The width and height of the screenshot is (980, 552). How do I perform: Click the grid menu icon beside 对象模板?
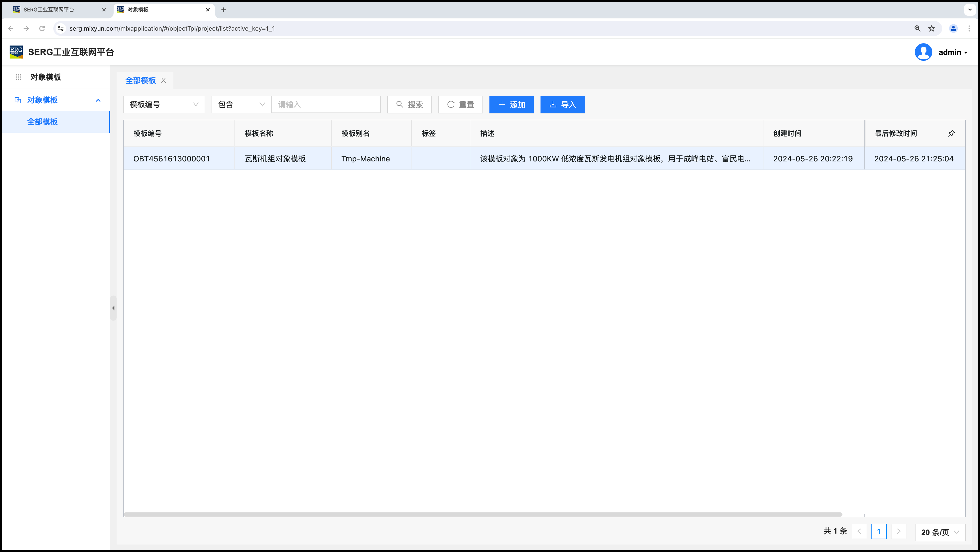click(x=18, y=77)
